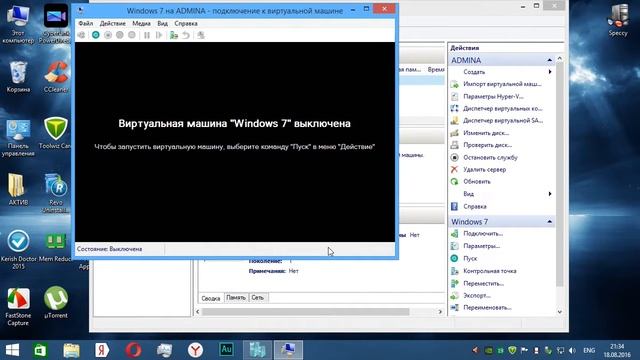
Task: Open File Explorer from the taskbar
Action: (x=71, y=350)
